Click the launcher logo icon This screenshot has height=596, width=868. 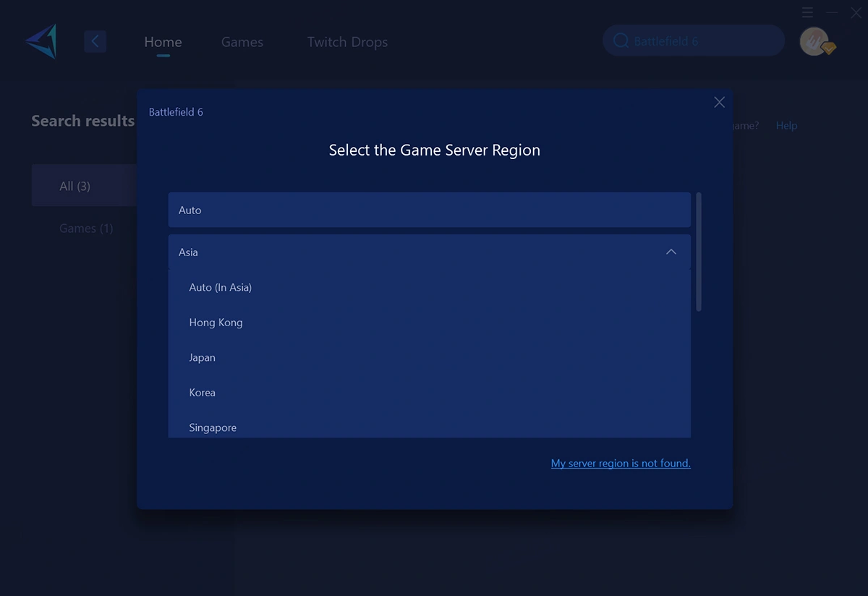point(41,41)
